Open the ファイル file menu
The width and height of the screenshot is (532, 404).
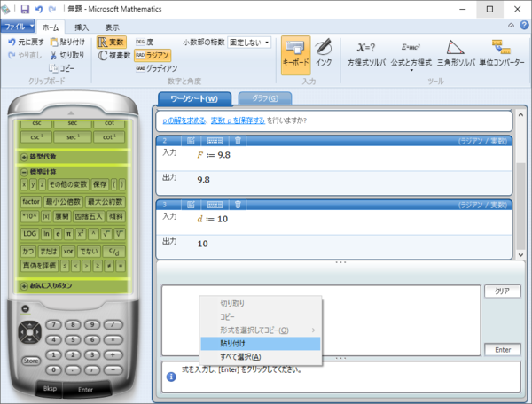pos(18,26)
